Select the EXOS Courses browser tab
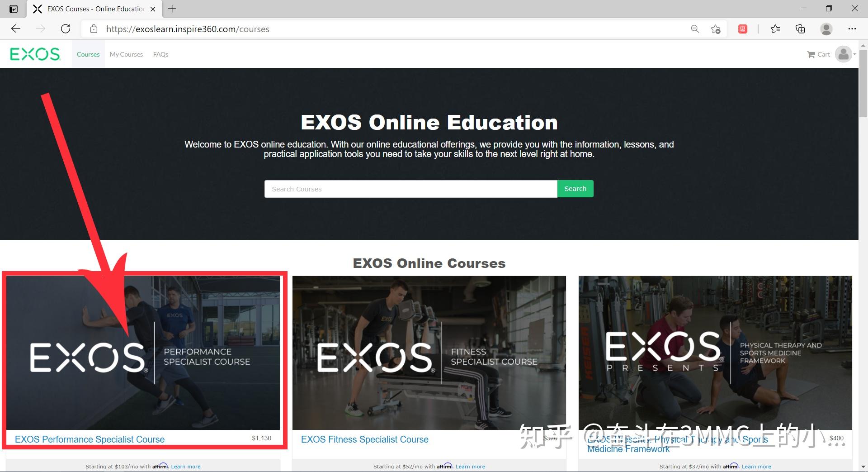This screenshot has height=472, width=868. point(90,9)
